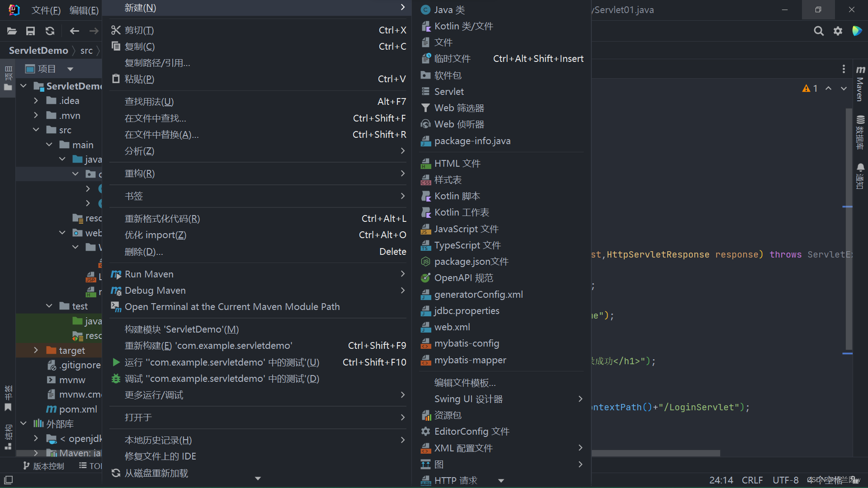Click the Open folder toolbar icon
868x488 pixels.
[12, 31]
